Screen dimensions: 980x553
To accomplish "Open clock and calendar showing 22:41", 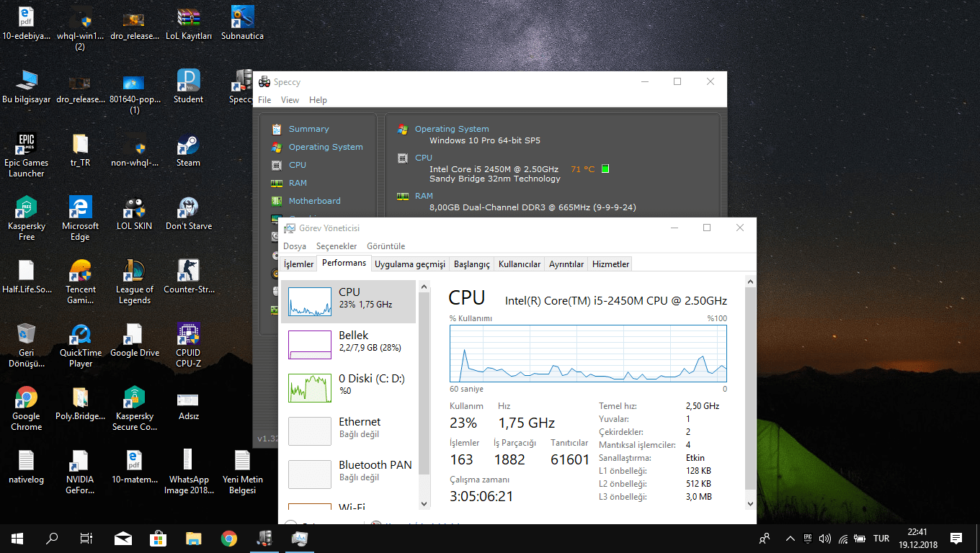I will tap(917, 539).
